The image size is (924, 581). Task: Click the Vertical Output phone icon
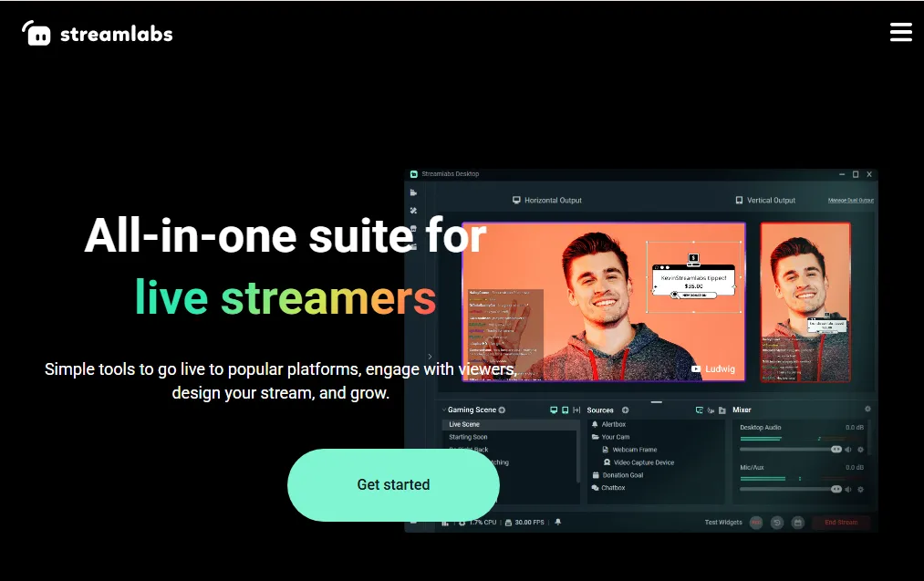pyautogui.click(x=739, y=201)
